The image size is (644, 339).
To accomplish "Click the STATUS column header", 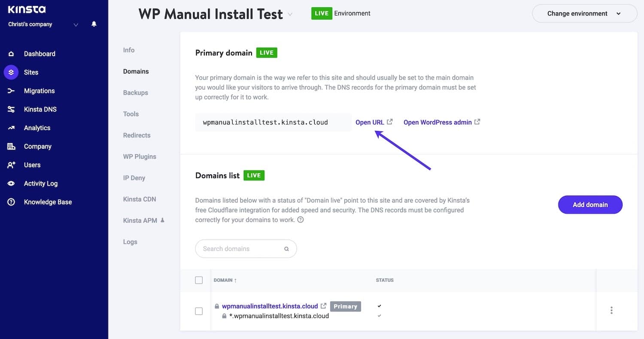I will [385, 280].
